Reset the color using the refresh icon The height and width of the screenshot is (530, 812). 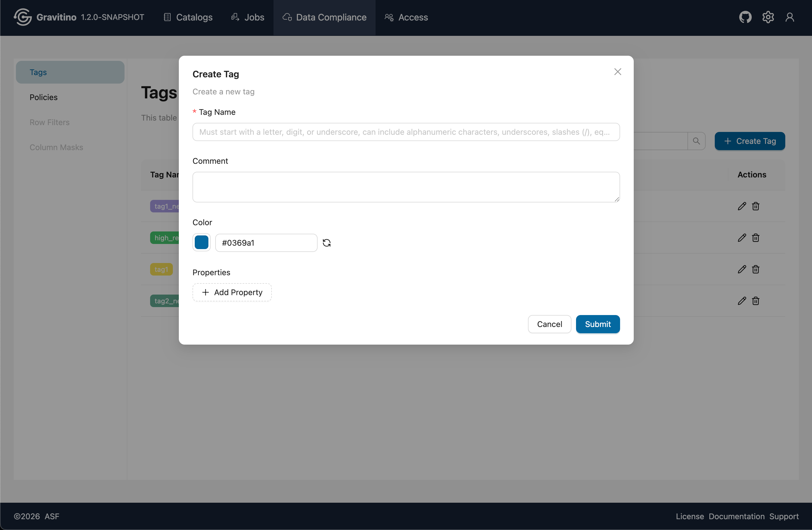click(x=326, y=243)
